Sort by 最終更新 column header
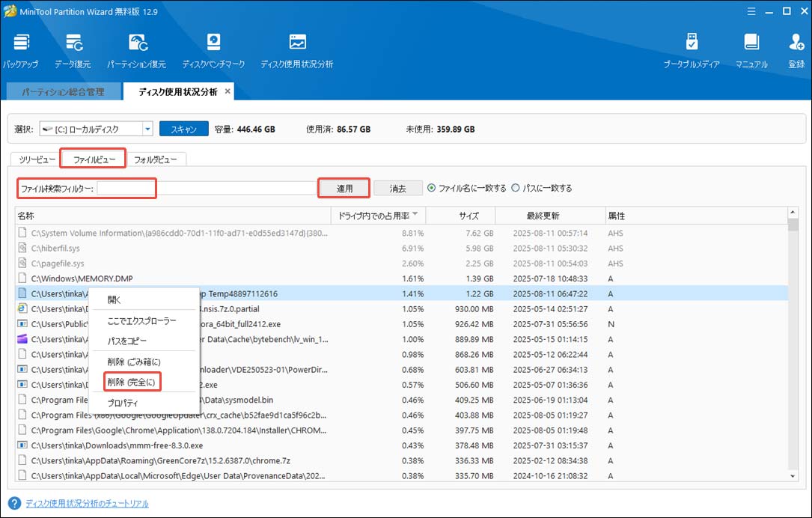Screen dimensions: 812x518 (x=550, y=216)
